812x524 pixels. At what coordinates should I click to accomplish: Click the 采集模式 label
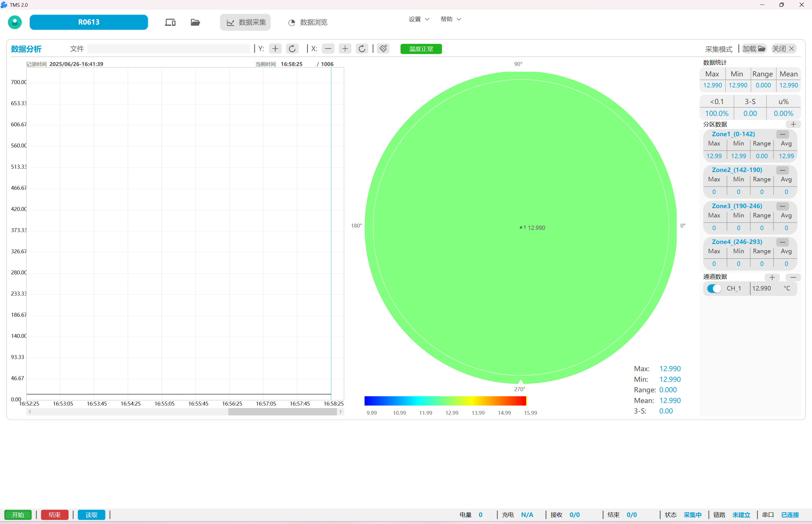click(718, 49)
